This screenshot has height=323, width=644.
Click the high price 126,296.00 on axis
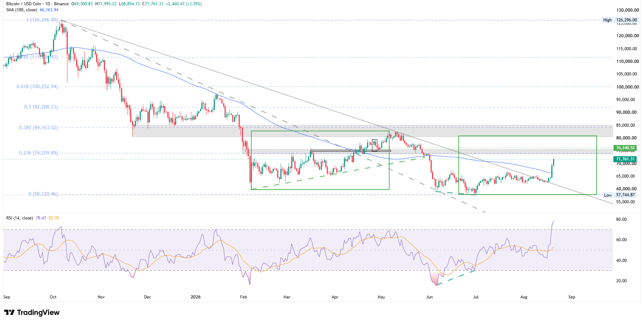pyautogui.click(x=627, y=20)
